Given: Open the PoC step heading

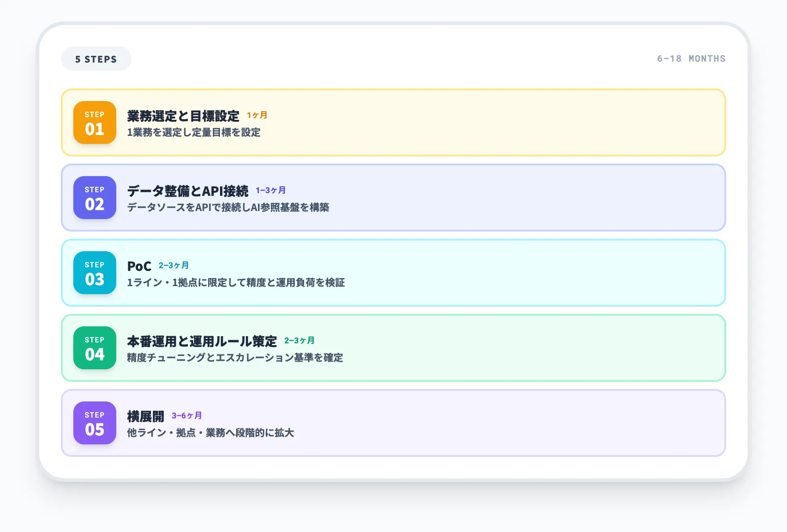Looking at the screenshot, I should pos(139,266).
